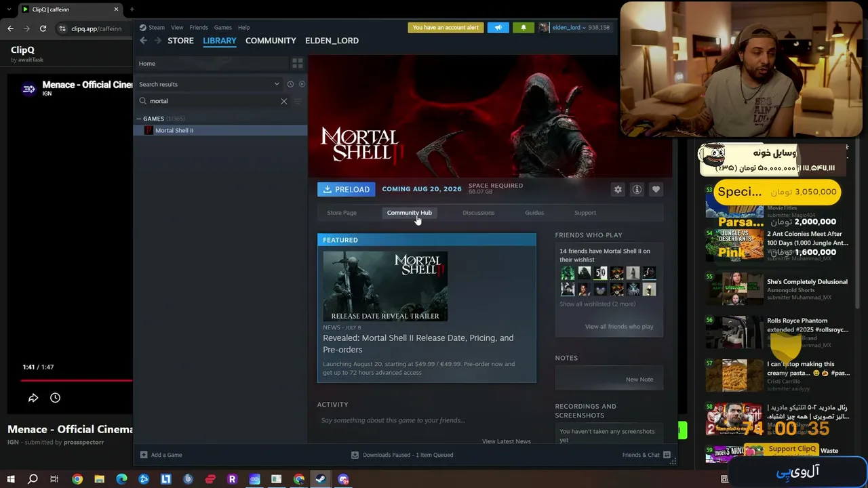
Task: Open the Support tab
Action: coord(585,213)
